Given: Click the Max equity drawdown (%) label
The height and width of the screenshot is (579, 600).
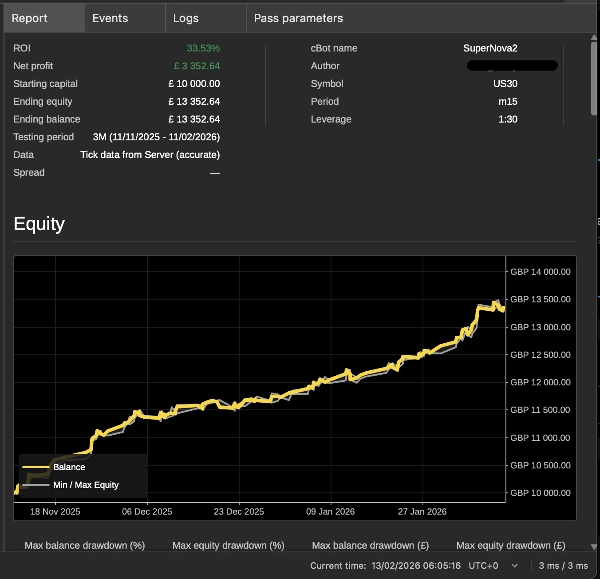Looking at the screenshot, I should (228, 546).
